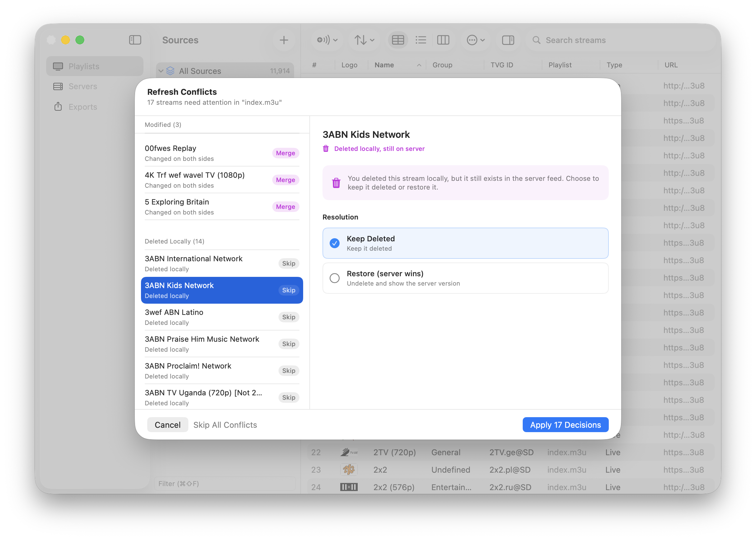Open the sort order dropdown

click(364, 40)
